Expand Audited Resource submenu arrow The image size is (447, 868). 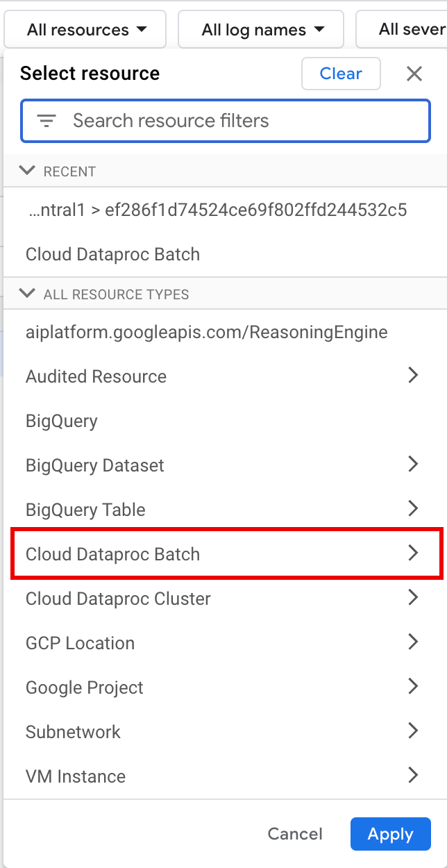[413, 376]
